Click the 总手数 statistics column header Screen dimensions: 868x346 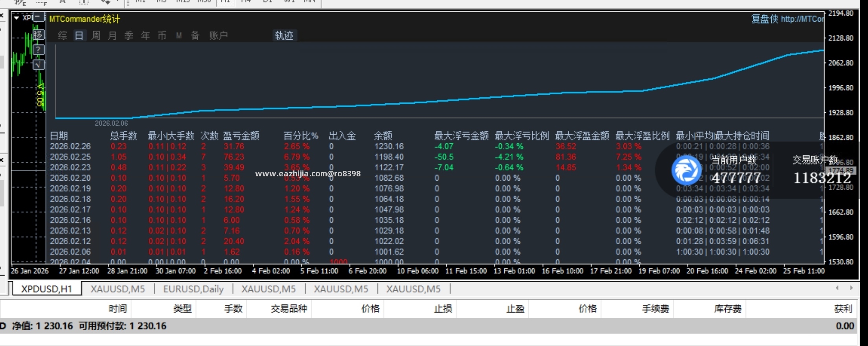123,136
